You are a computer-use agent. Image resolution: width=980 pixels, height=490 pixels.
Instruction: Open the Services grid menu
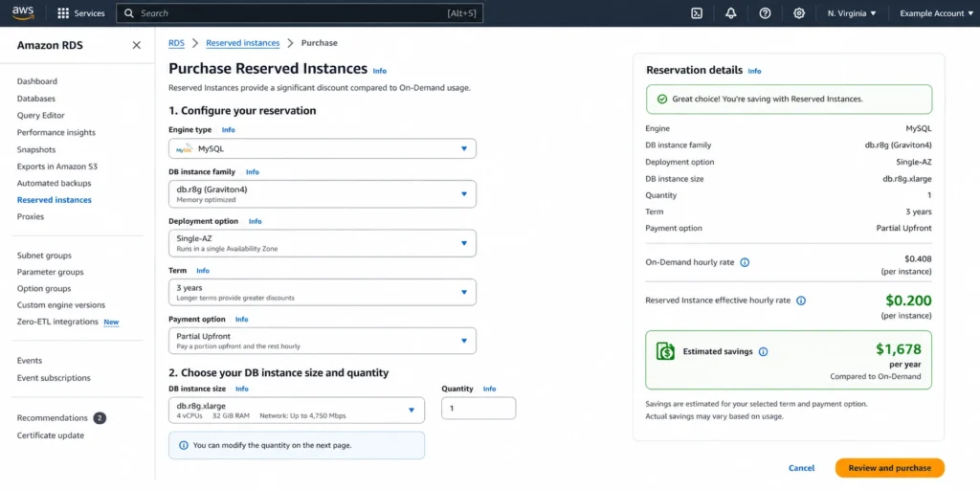pos(81,13)
